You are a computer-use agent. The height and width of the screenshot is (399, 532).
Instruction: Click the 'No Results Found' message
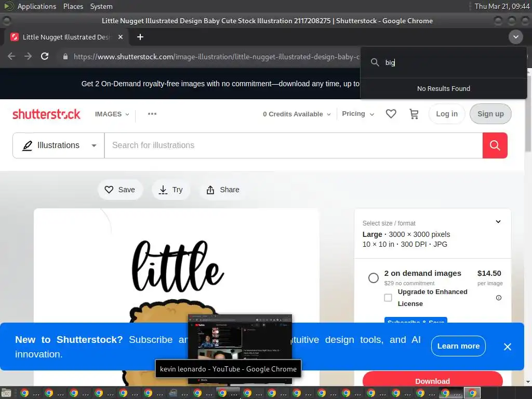pos(444,88)
